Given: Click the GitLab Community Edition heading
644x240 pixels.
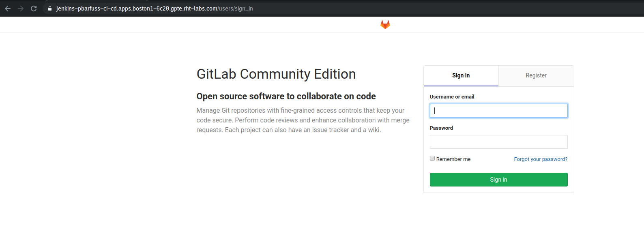Looking at the screenshot, I should [x=276, y=74].
